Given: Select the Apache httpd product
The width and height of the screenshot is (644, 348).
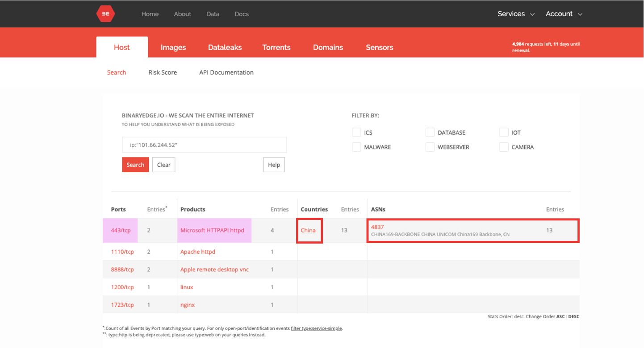Looking at the screenshot, I should (x=198, y=252).
